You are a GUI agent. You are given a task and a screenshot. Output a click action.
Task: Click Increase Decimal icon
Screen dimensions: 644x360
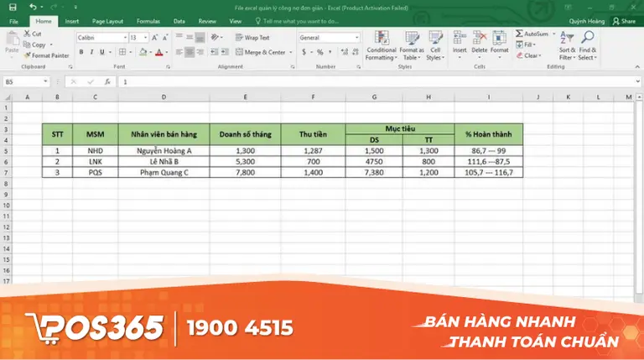click(344, 52)
